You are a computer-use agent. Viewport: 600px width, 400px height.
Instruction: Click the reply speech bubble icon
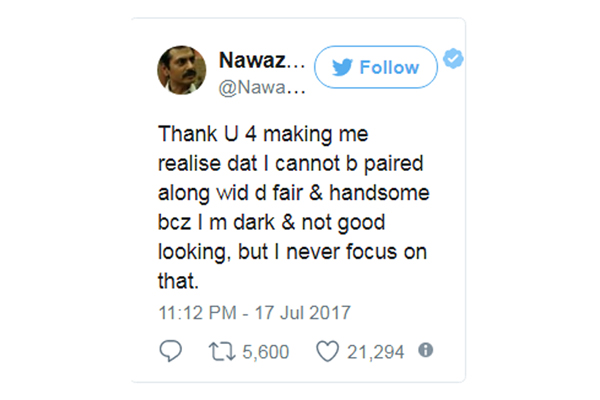pyautogui.click(x=170, y=351)
